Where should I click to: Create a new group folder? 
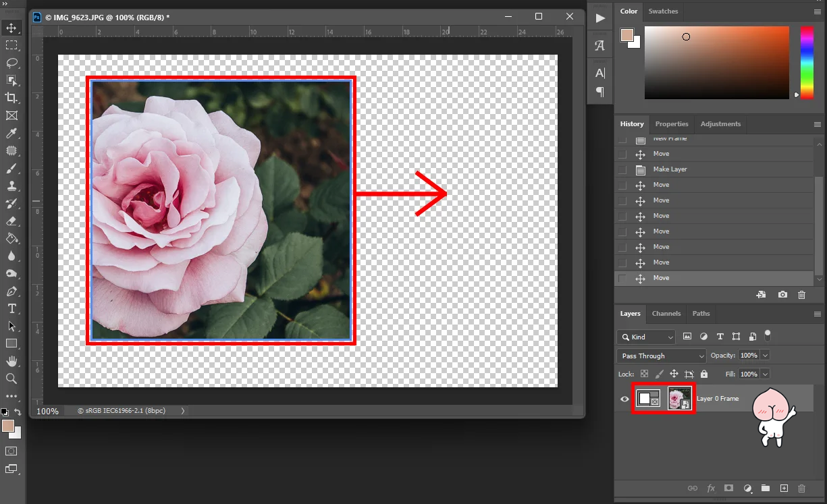(x=766, y=488)
